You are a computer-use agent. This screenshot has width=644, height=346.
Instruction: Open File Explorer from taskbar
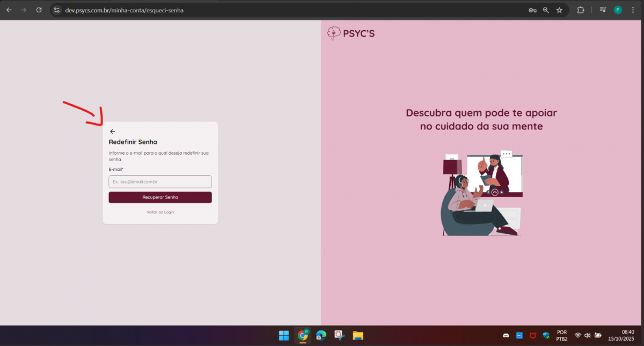click(x=358, y=336)
